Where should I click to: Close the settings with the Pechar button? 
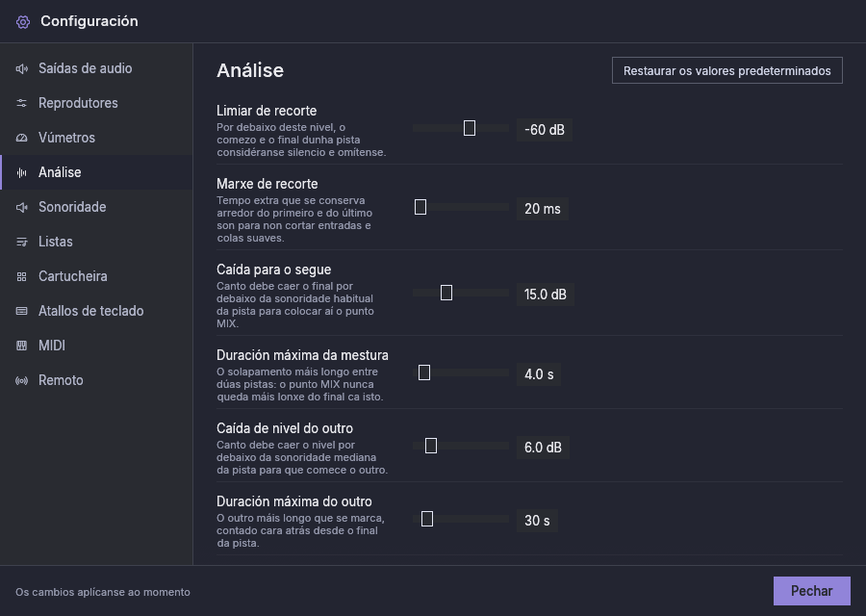(x=811, y=591)
